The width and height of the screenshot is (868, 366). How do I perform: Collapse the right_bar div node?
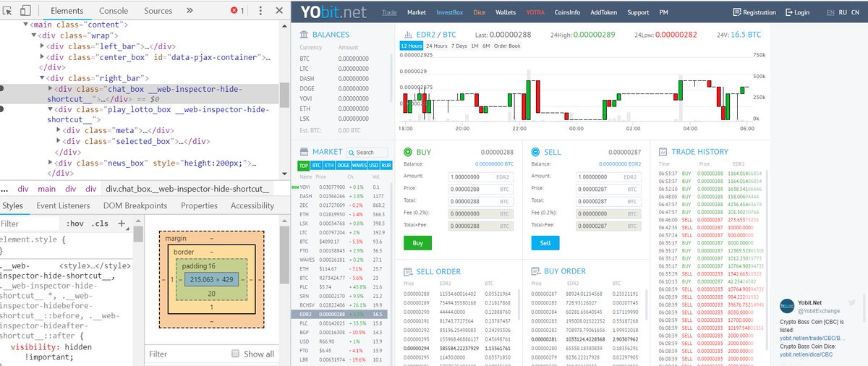pyautogui.click(x=43, y=78)
